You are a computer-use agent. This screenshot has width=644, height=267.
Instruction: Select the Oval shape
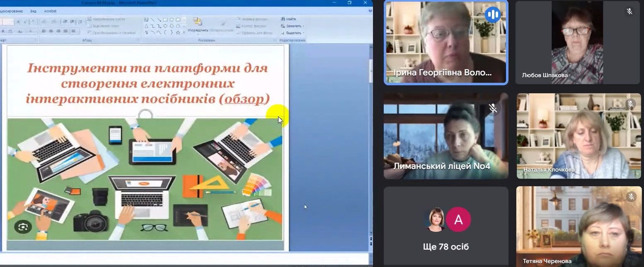(172, 19)
